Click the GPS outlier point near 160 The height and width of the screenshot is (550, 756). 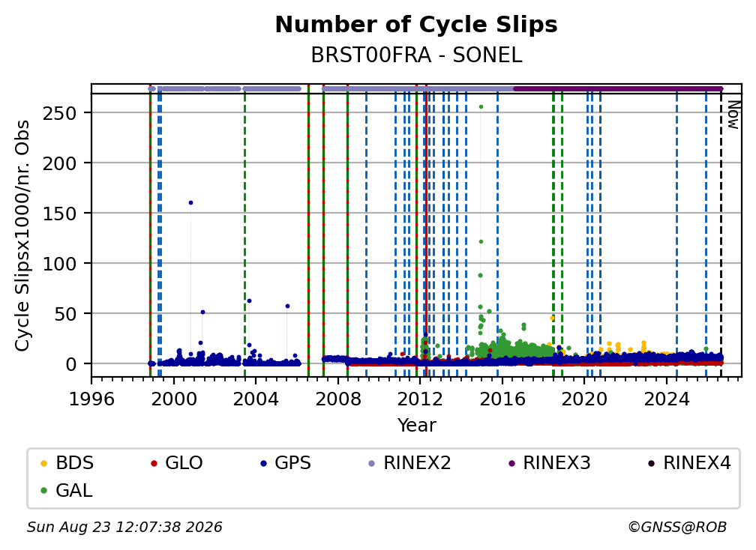(190, 203)
